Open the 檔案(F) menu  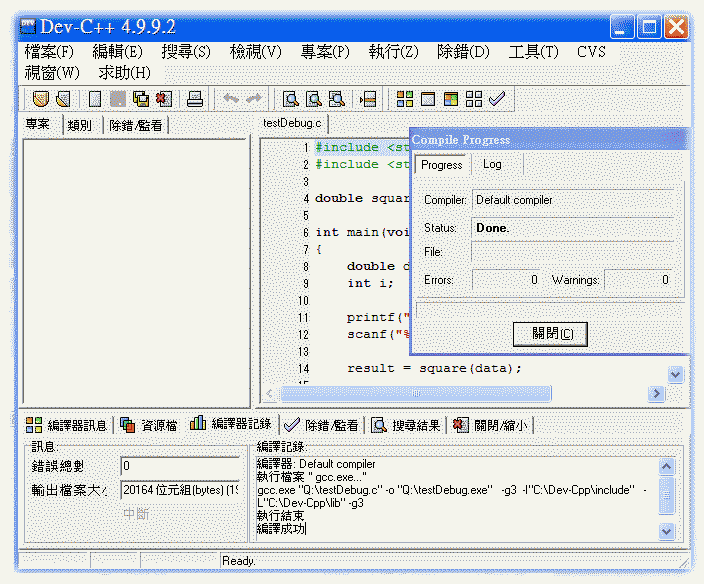49,52
